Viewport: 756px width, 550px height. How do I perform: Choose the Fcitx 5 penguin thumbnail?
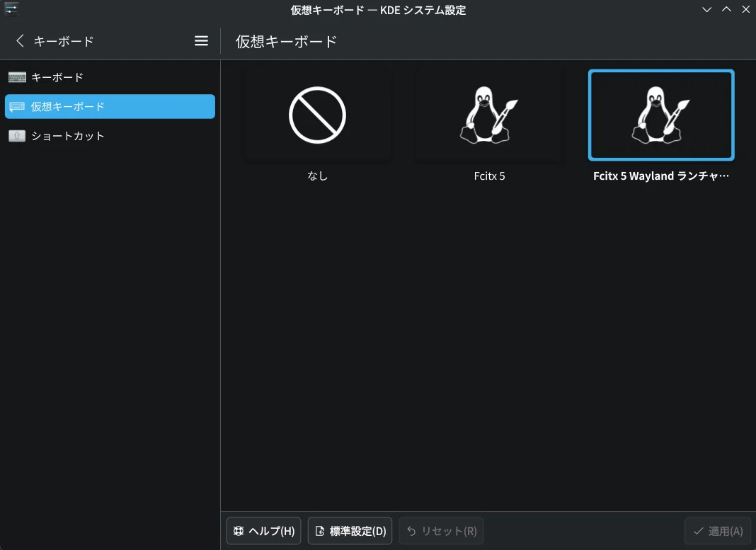[489, 115]
